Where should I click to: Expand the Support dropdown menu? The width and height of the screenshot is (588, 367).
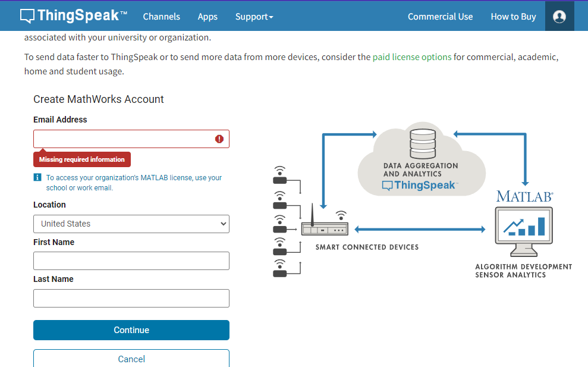(x=254, y=17)
